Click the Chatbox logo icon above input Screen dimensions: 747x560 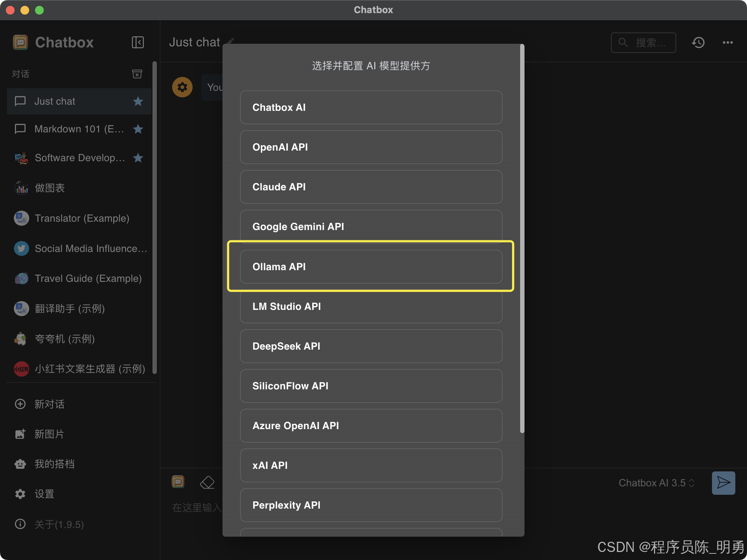tap(178, 482)
